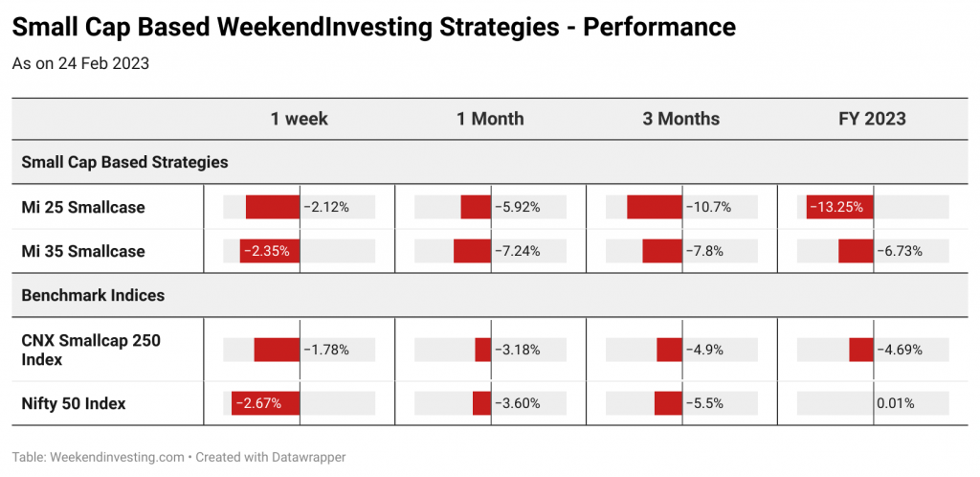Viewport: 980px width, 477px height.
Task: Click the 1 week column header
Action: [x=299, y=119]
